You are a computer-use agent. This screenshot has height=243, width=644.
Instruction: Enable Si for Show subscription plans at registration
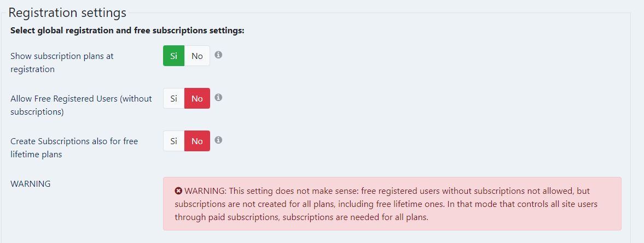pos(174,56)
